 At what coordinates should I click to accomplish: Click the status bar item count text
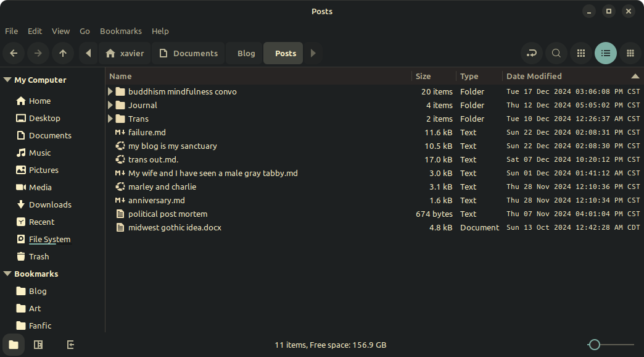coord(330,345)
